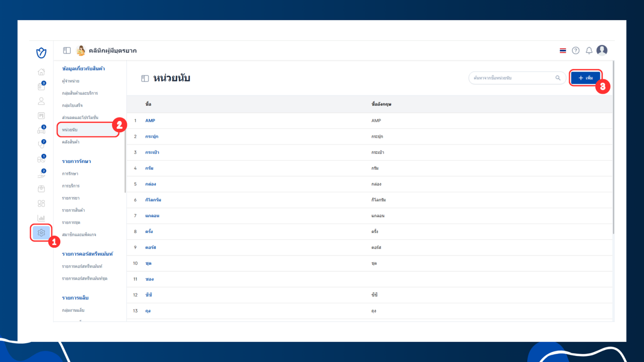644x362 pixels.
Task: Open the settings gear icon in the sidebar
Action: (41, 233)
